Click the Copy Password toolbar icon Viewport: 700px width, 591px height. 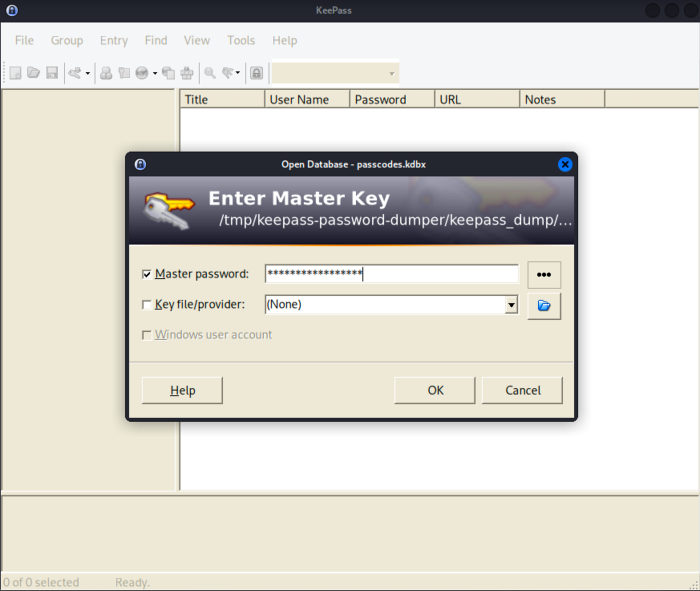pyautogui.click(x=124, y=73)
